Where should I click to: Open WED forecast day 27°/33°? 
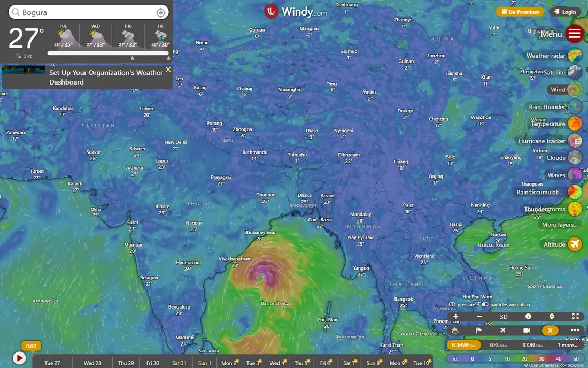(96, 36)
